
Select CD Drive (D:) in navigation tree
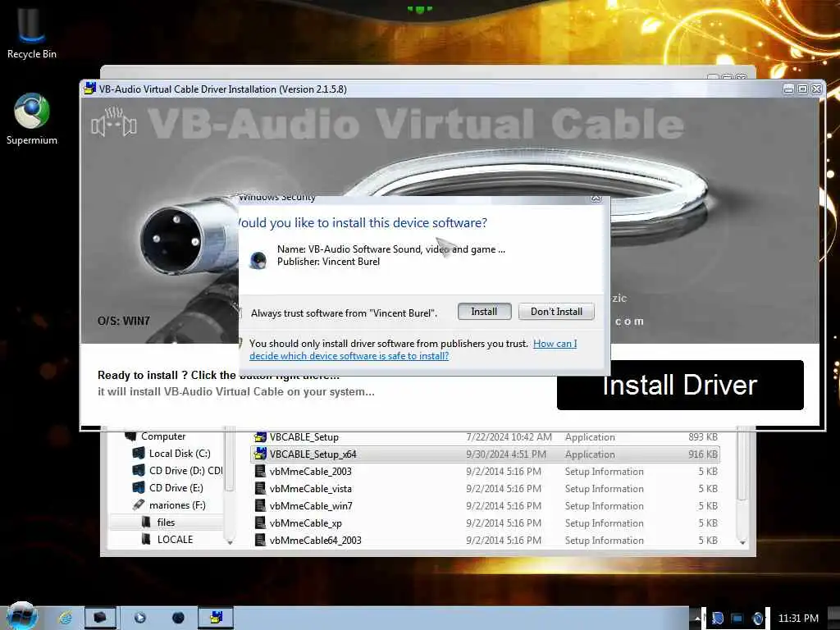(185, 470)
